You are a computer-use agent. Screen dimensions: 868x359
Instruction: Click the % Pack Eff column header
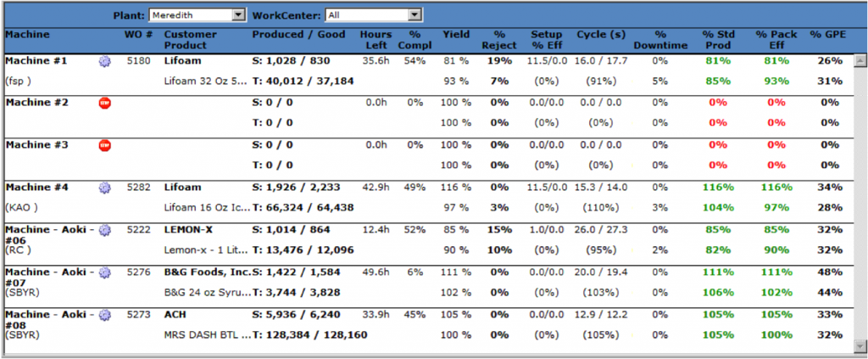(776, 40)
